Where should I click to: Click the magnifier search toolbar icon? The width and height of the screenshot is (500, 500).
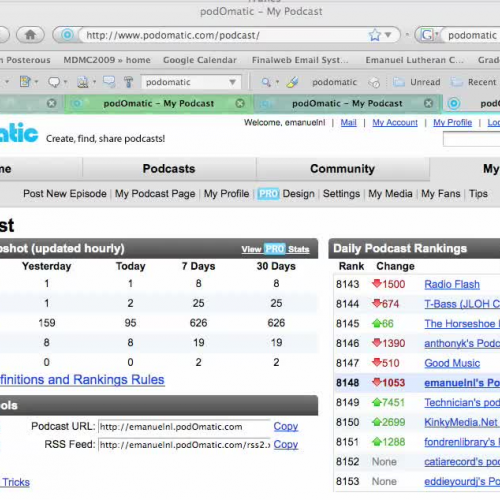[x=266, y=82]
